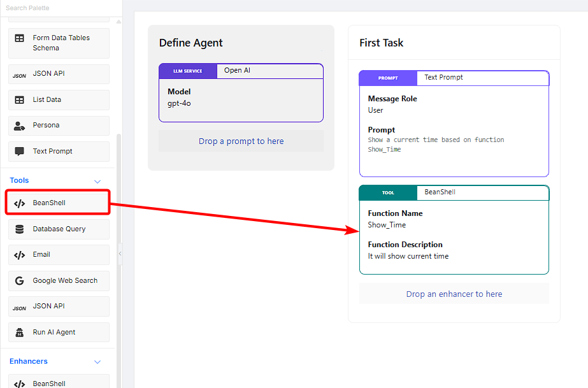This screenshot has height=388, width=588.
Task: Select the Google Web Search tool item
Action: coord(59,281)
